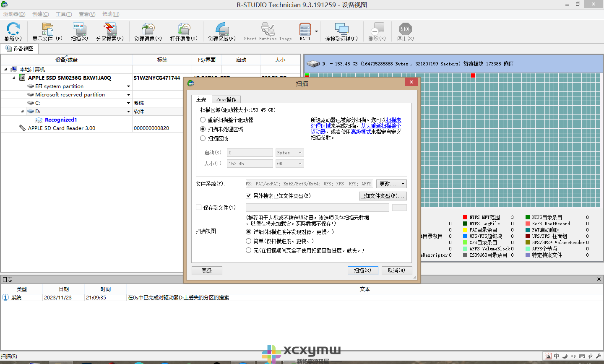Screen dimensions: 604x364
Task: Enable 保存到文件 checkbox
Action: point(199,208)
